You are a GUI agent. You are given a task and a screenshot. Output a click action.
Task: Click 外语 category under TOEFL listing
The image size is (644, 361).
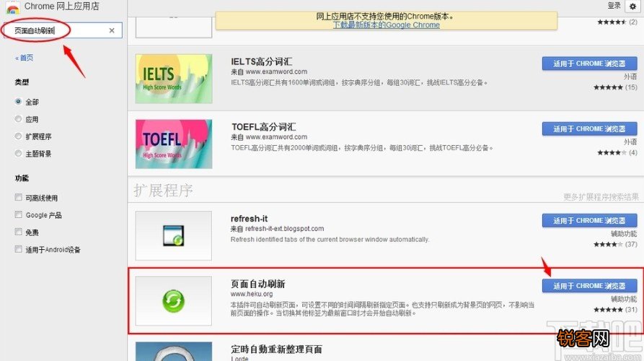coord(630,142)
